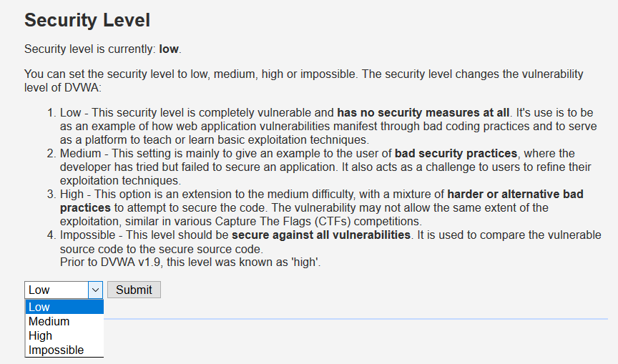Select the highlighted Low option in the open dropdown list
Screen dimensions: 618x364
40,308
